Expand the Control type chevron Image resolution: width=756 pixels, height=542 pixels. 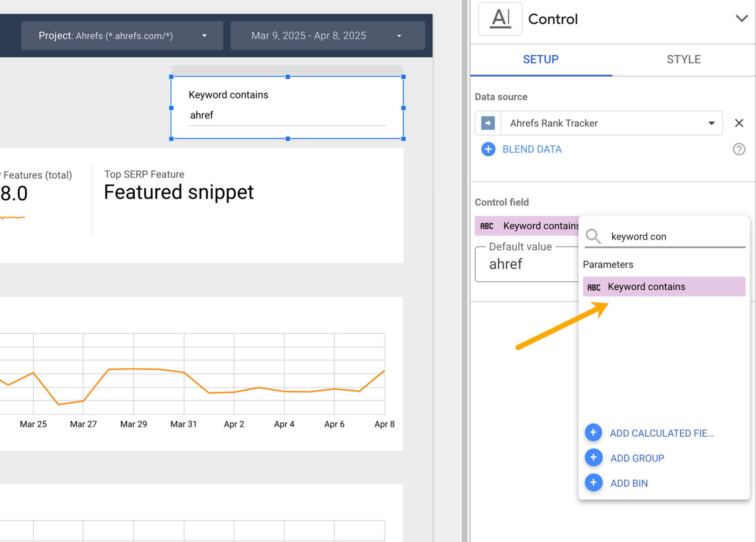741,18
